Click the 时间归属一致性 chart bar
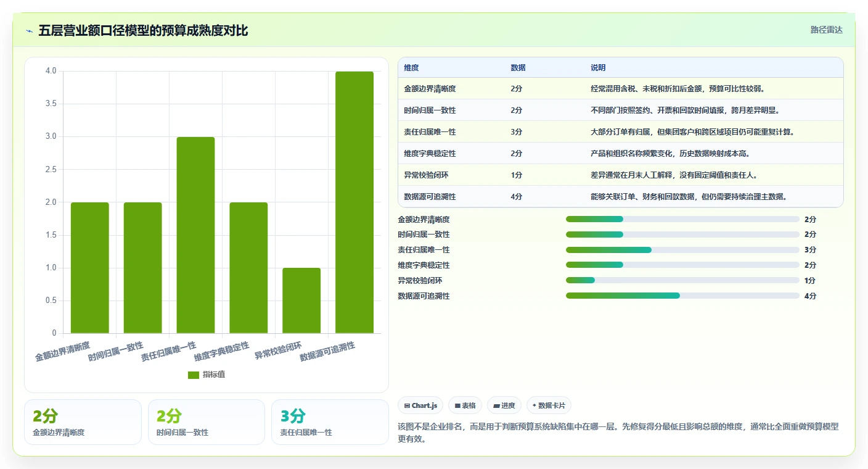 coord(143,268)
